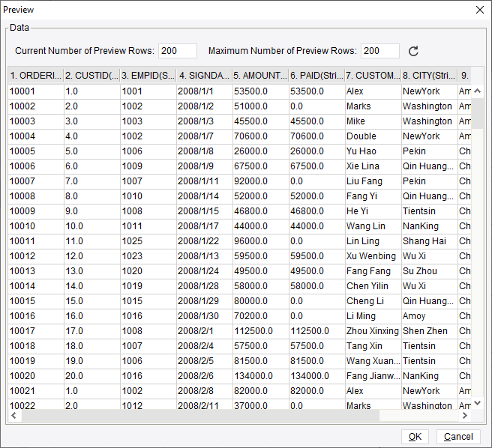Click customer cell Zhou Xinxing
This screenshot has width=492, height=448.
(373, 331)
